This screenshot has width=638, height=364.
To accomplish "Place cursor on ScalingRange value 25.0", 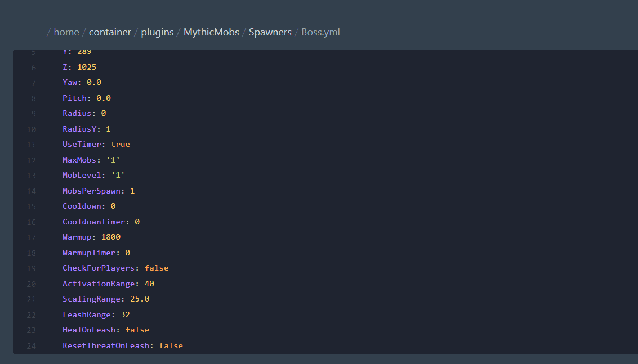I will [x=140, y=299].
